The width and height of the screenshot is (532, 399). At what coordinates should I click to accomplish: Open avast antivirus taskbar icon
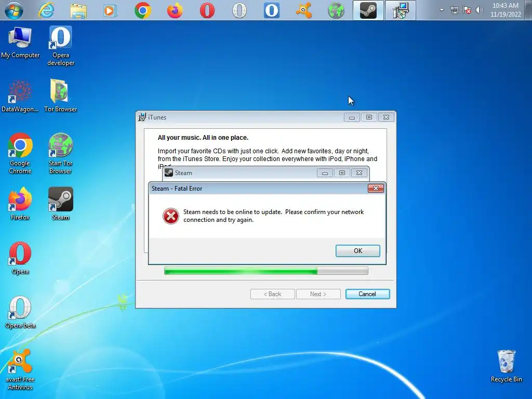pos(303,10)
